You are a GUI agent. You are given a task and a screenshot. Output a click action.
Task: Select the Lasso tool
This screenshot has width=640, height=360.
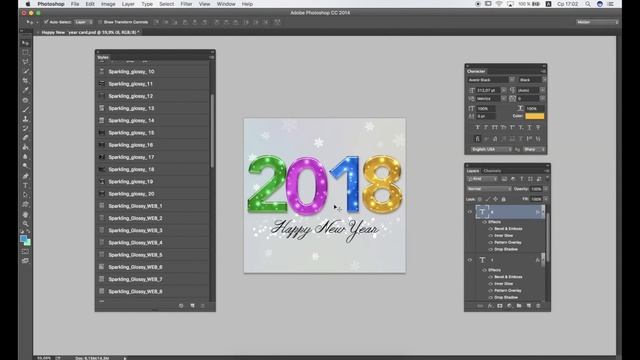[x=25, y=62]
